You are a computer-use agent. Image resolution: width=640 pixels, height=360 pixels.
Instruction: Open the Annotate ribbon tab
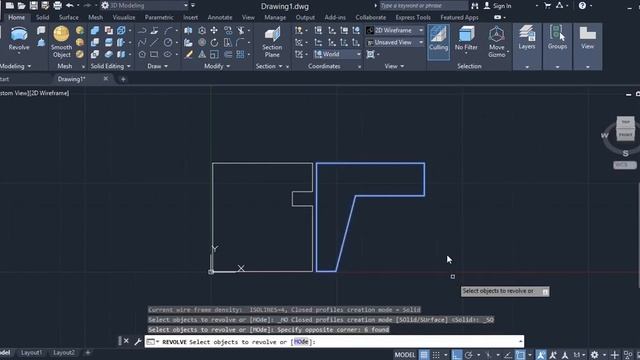coord(220,18)
